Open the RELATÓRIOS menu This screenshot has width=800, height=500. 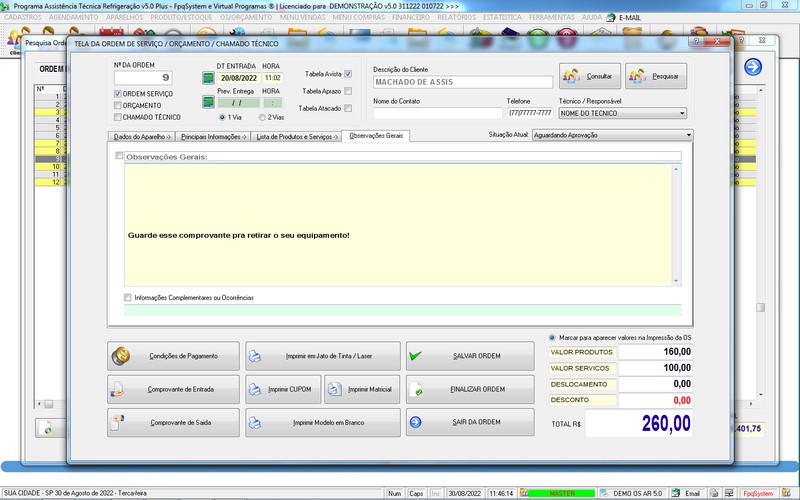click(x=456, y=17)
